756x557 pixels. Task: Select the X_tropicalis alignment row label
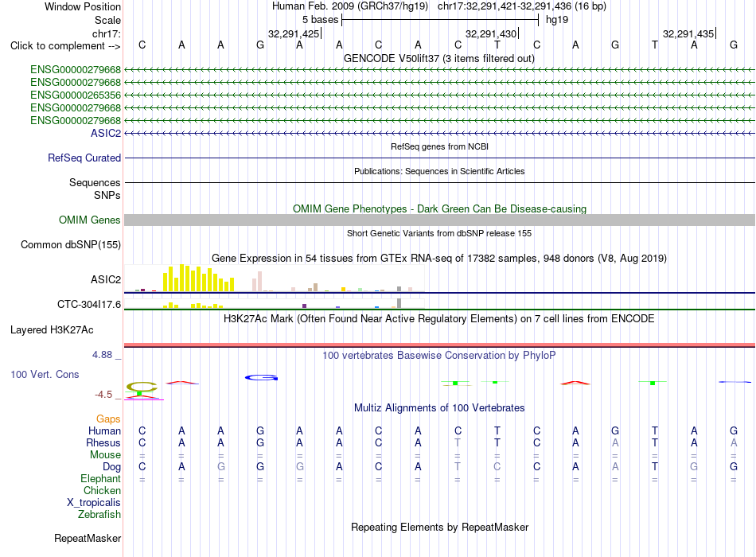[94, 503]
